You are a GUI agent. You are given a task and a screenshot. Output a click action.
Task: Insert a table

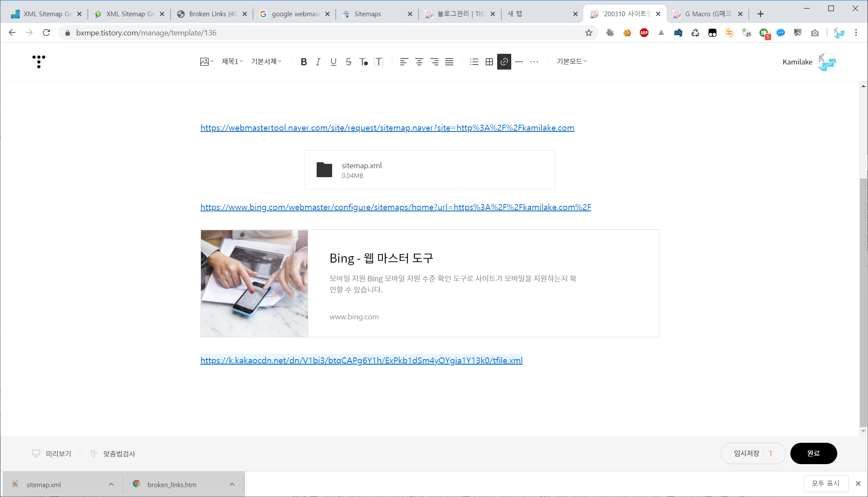pyautogui.click(x=489, y=62)
